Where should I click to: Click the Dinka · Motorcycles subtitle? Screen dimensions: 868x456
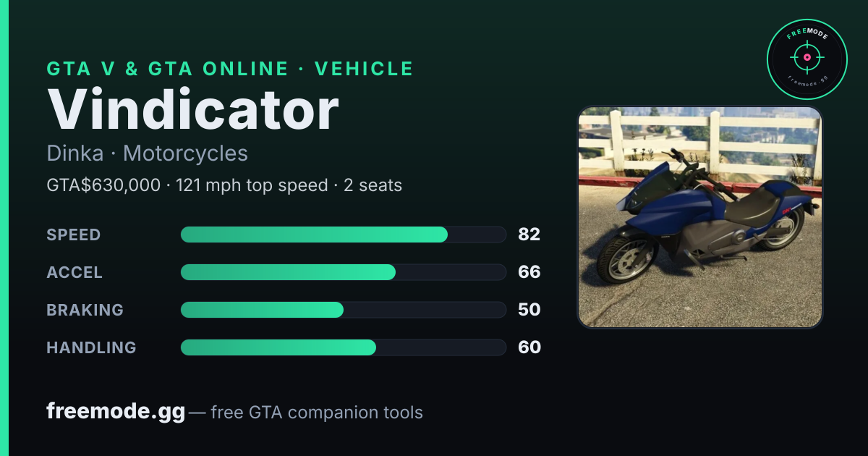[x=148, y=153]
